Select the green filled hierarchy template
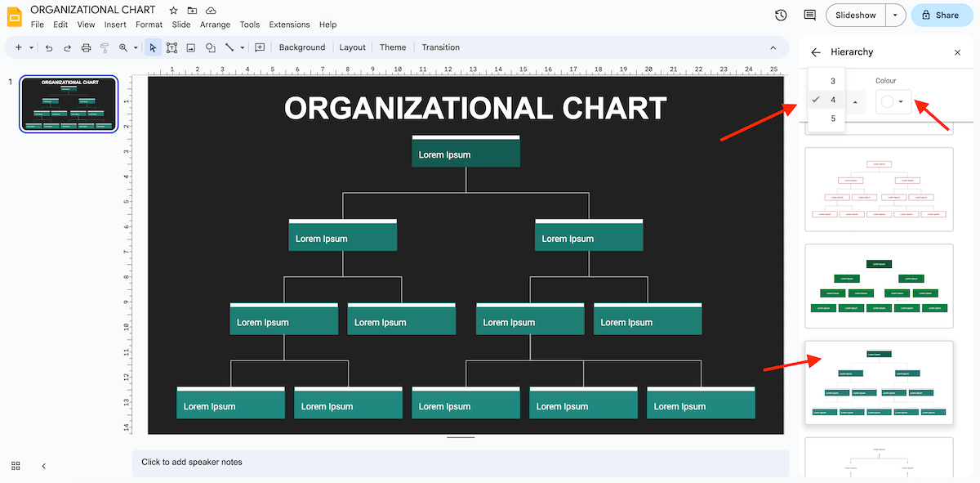Screen dimensions: 980x483 tap(879, 286)
